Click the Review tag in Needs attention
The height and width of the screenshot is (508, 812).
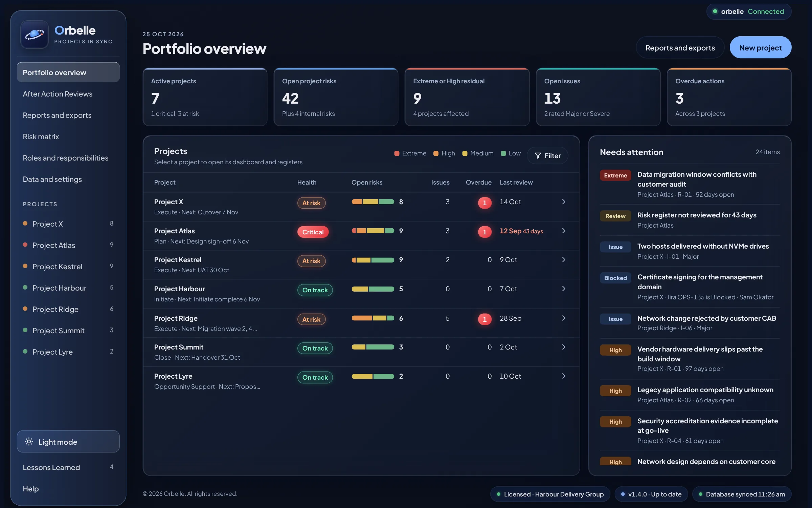(x=615, y=216)
